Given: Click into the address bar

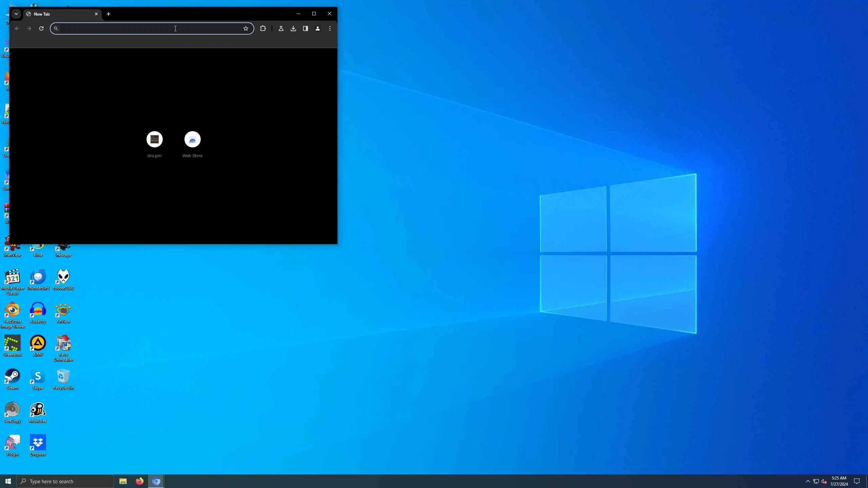Looking at the screenshot, I should (x=149, y=28).
